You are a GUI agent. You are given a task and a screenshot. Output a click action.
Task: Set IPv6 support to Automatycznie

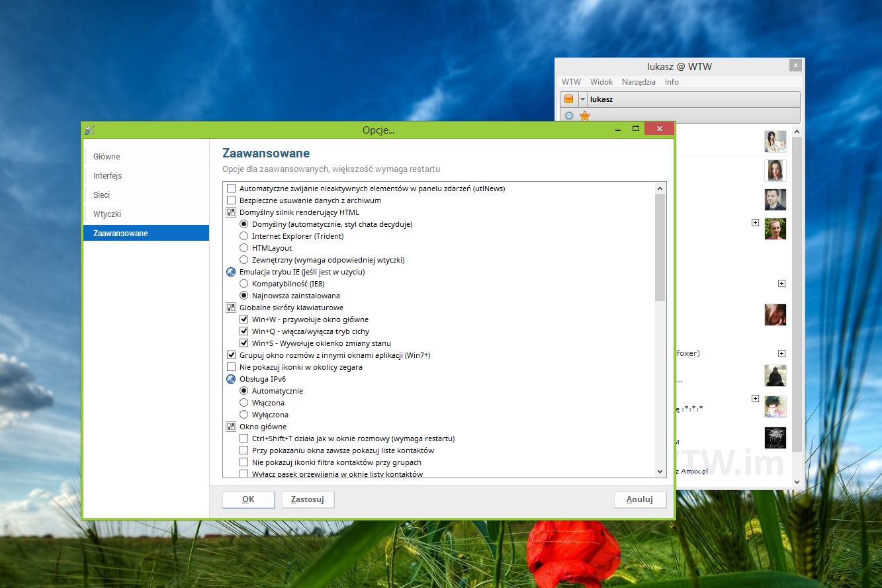coord(243,391)
